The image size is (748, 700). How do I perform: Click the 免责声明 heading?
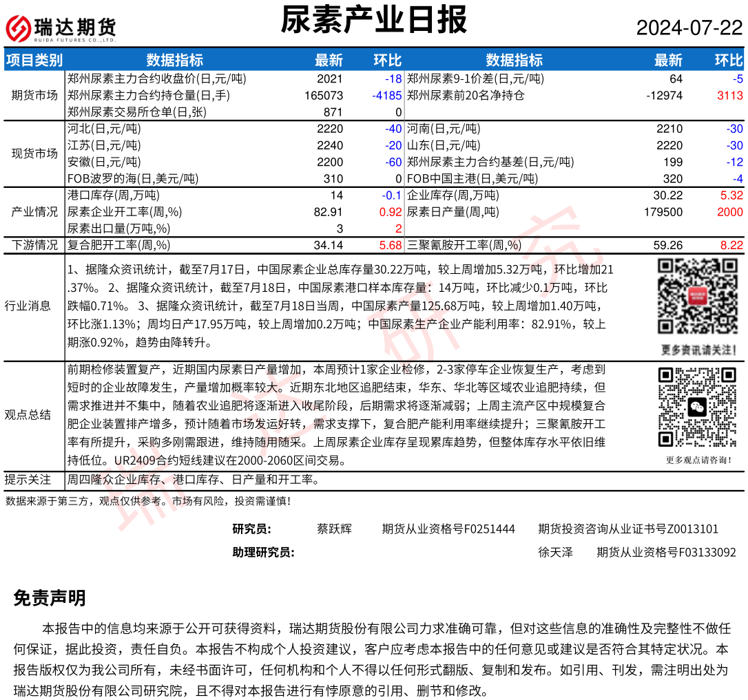pyautogui.click(x=50, y=598)
